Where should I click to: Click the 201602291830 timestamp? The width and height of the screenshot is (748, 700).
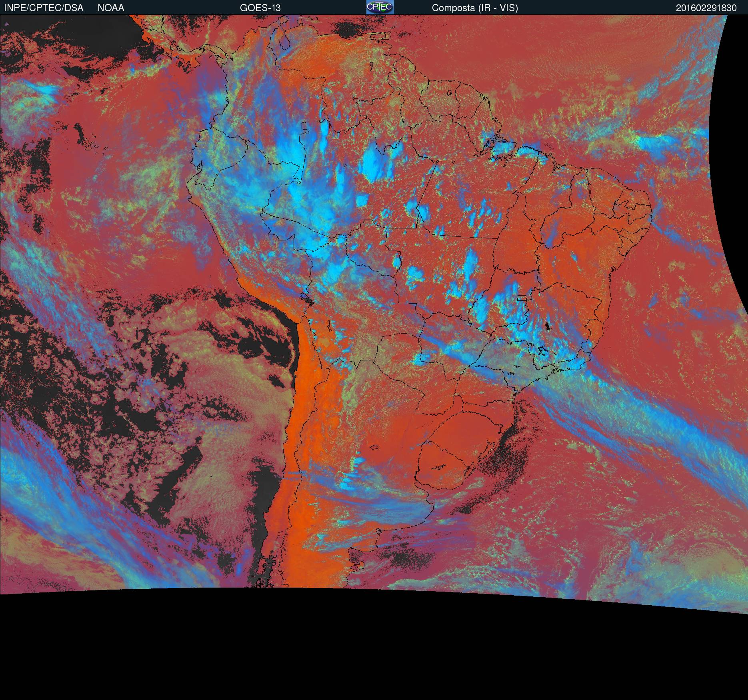706,8
